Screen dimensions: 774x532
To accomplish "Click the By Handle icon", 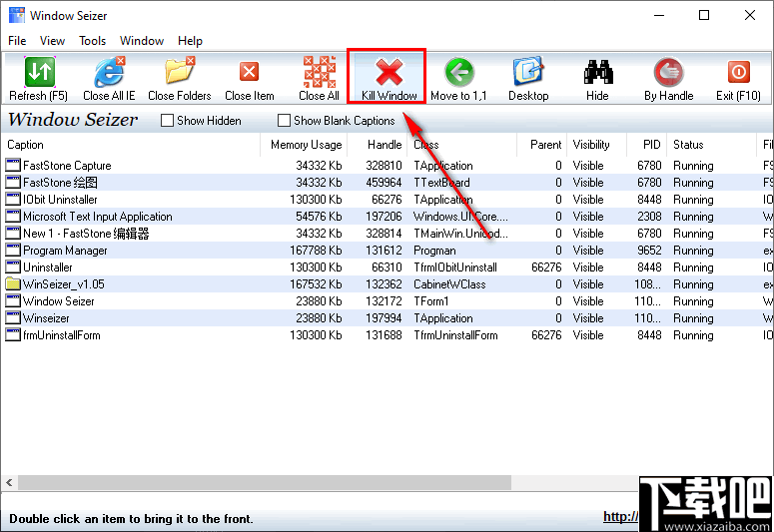I will 668,72.
